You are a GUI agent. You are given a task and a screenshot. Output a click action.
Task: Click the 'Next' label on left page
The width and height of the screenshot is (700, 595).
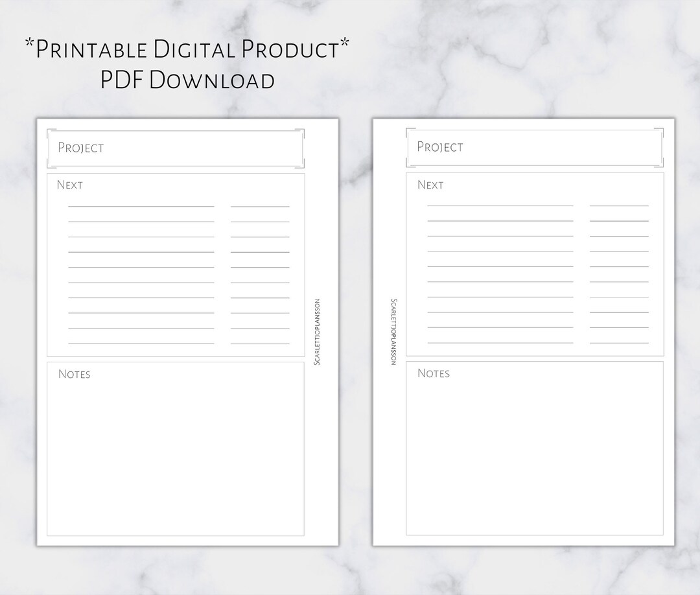(69, 185)
